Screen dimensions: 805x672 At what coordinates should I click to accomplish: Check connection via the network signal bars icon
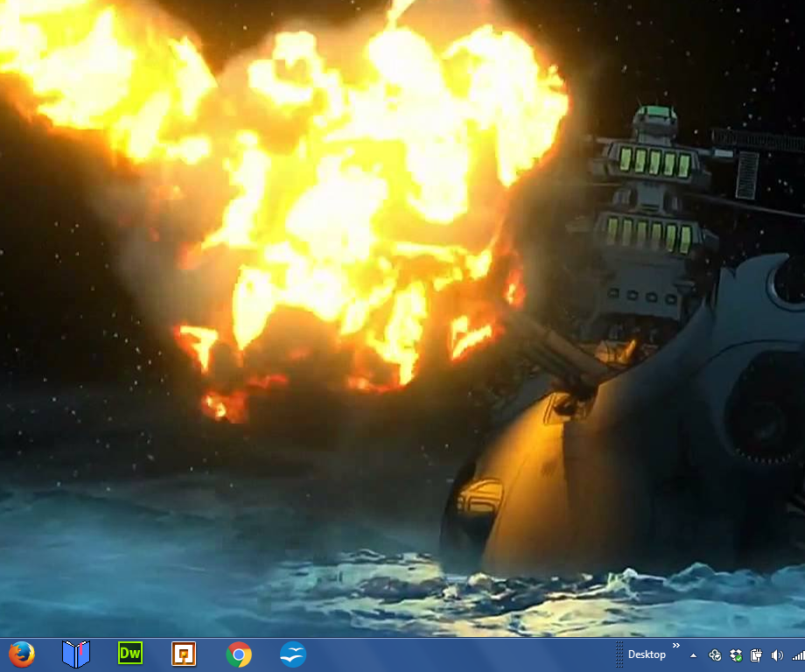797,654
